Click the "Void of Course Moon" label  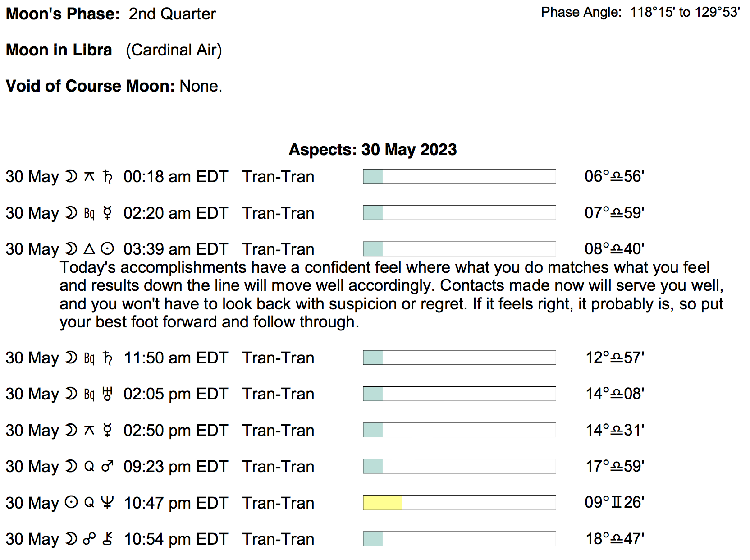[90, 86]
